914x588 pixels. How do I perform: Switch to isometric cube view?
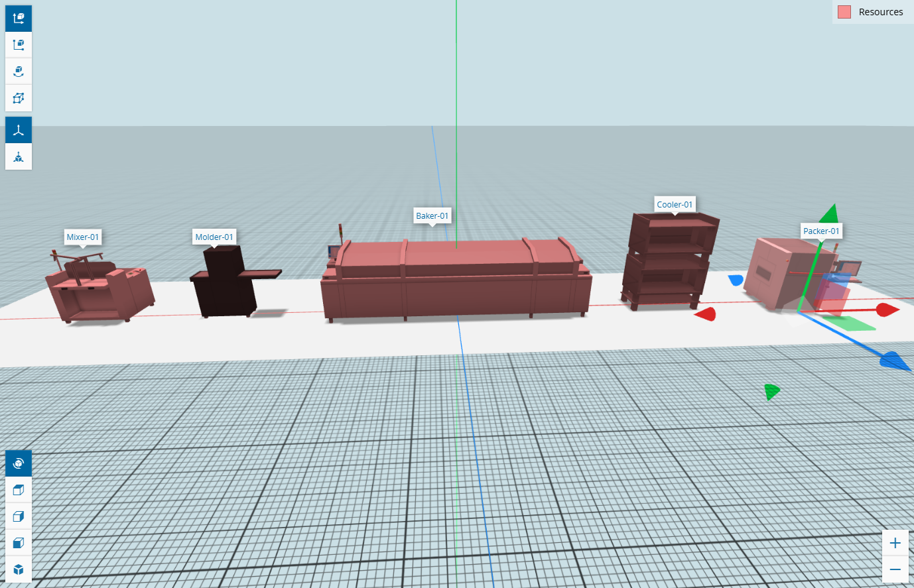tap(19, 569)
